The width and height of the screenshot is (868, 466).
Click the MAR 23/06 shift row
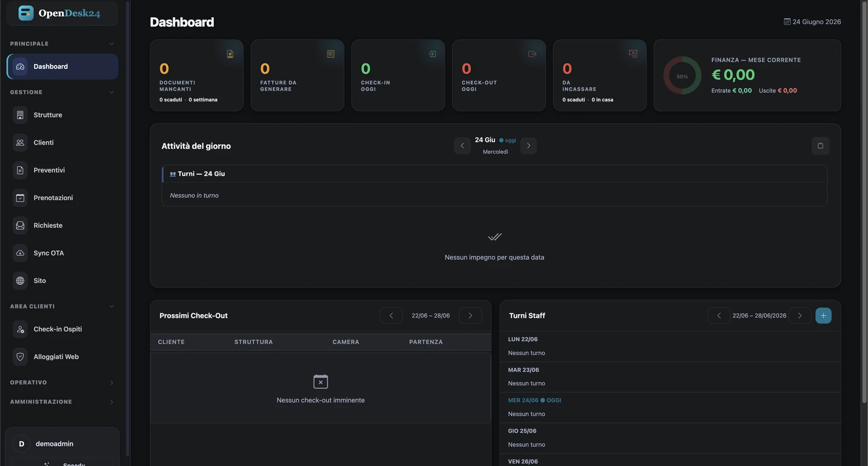click(670, 377)
